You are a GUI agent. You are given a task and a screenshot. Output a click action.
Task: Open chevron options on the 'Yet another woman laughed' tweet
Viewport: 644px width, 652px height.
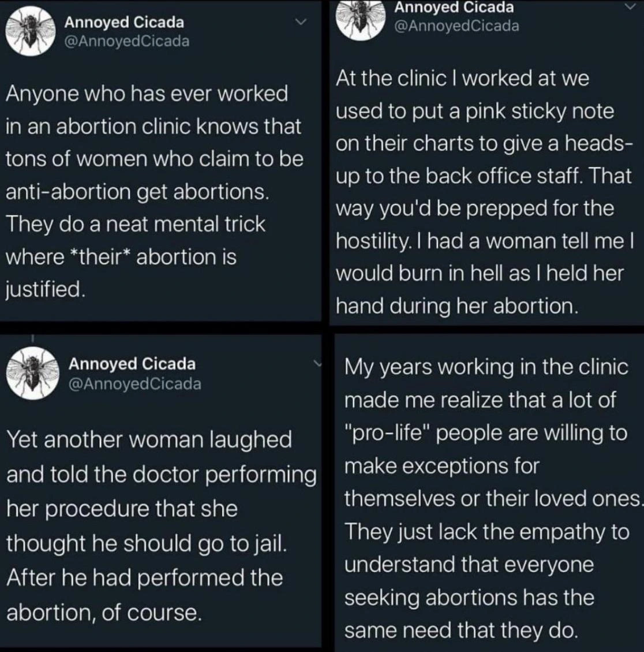tap(318, 363)
